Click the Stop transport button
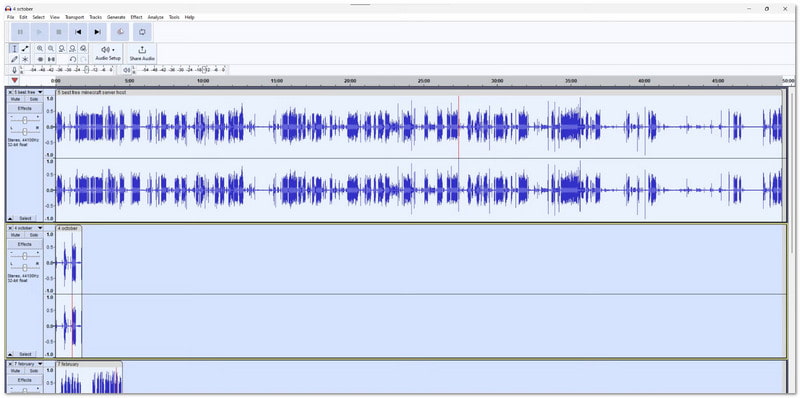The width and height of the screenshot is (800, 398). [59, 32]
